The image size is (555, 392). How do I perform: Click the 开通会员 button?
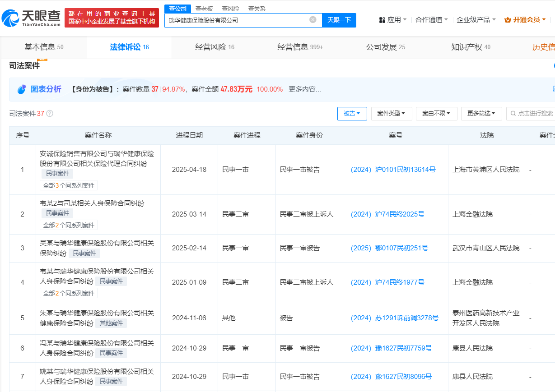[x=525, y=20]
